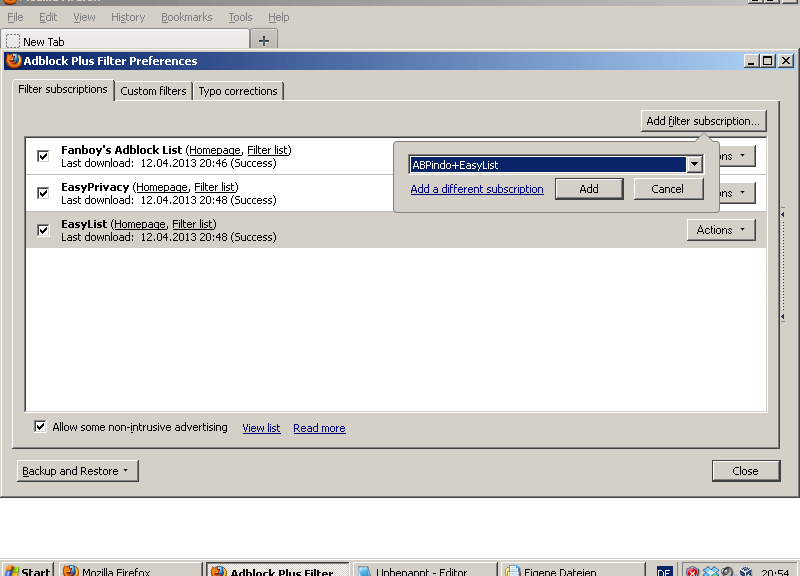Click the Close button
800x576 pixels.
click(745, 471)
